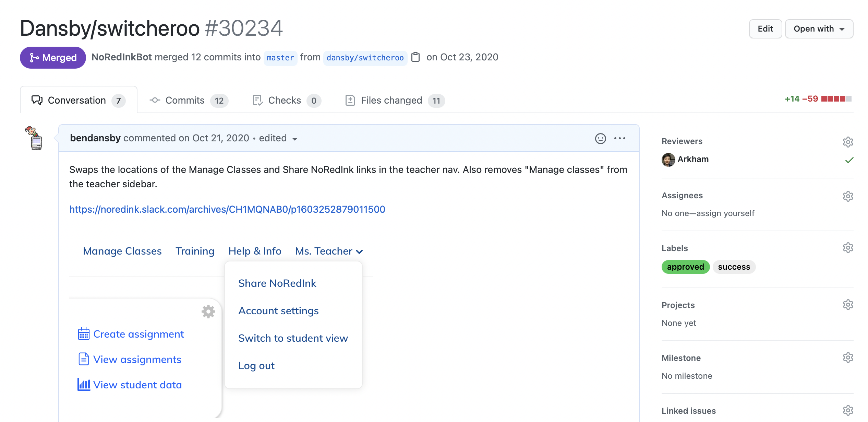The height and width of the screenshot is (422, 868).
Task: Open Assignees settings gear
Action: 848,196
